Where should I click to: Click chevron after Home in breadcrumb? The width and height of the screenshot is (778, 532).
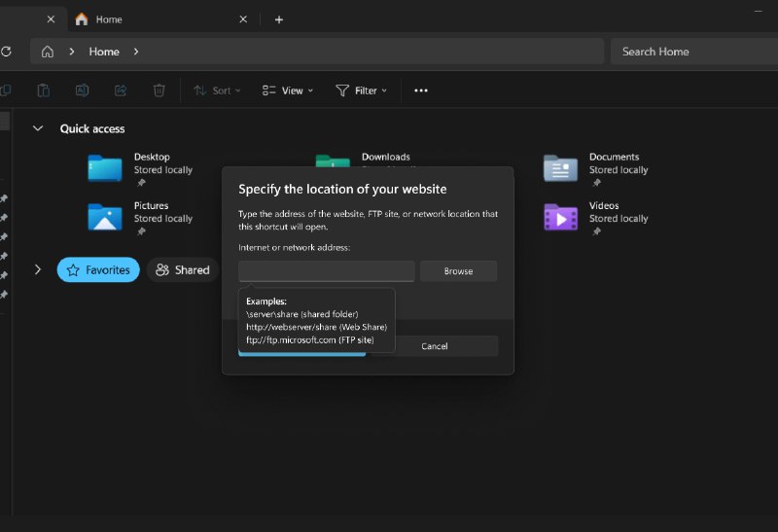coord(136,52)
